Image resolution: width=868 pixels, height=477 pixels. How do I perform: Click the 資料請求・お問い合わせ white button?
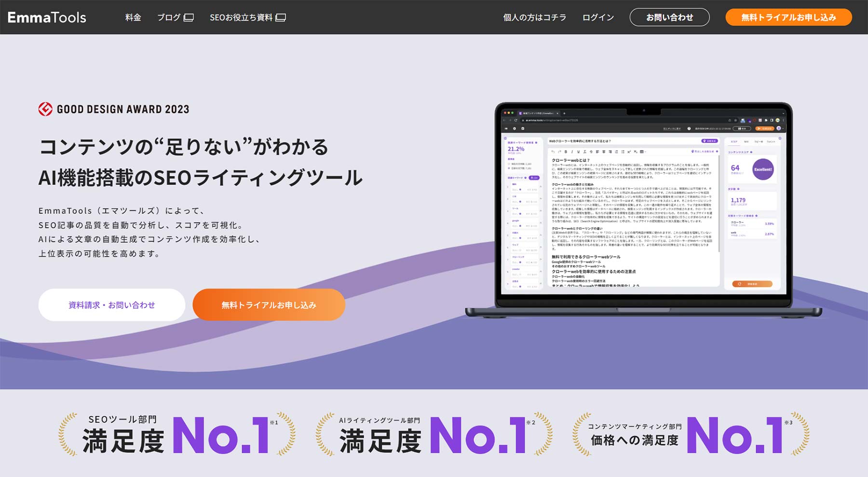pos(112,305)
